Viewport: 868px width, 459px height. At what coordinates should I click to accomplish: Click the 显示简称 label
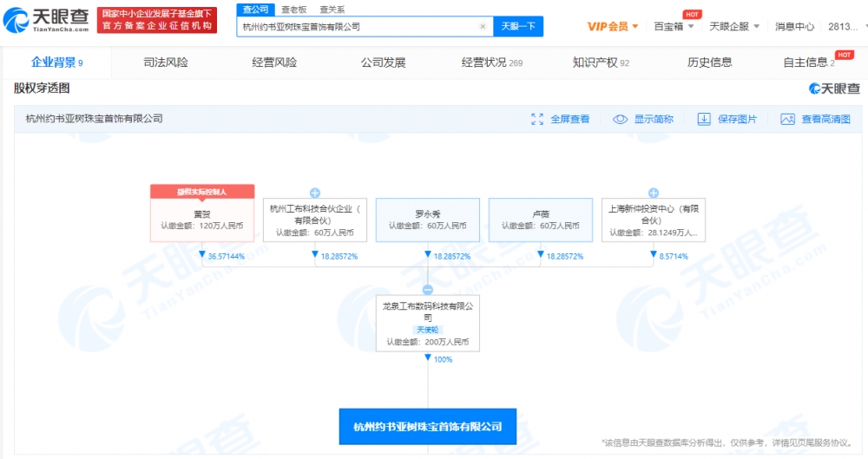point(654,119)
